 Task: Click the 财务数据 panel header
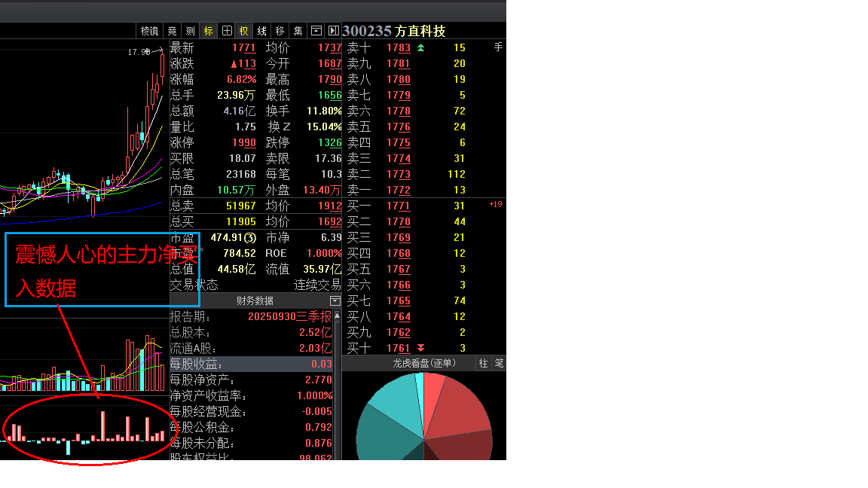255,300
